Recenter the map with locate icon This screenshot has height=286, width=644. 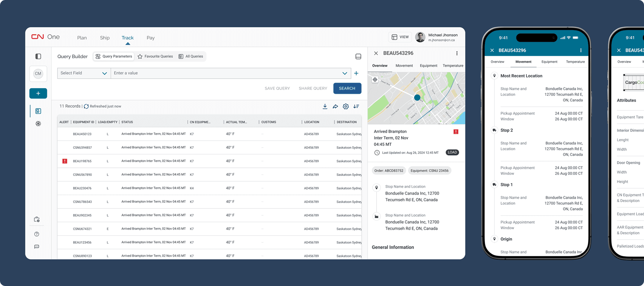point(375,80)
